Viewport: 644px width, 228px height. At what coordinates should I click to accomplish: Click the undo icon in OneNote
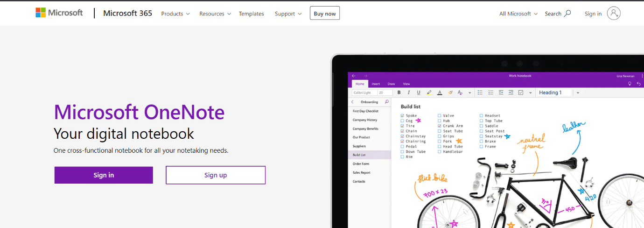[639, 84]
